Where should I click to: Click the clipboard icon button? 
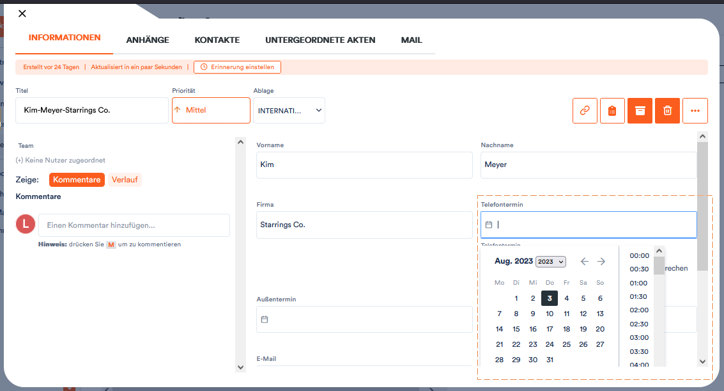click(612, 111)
